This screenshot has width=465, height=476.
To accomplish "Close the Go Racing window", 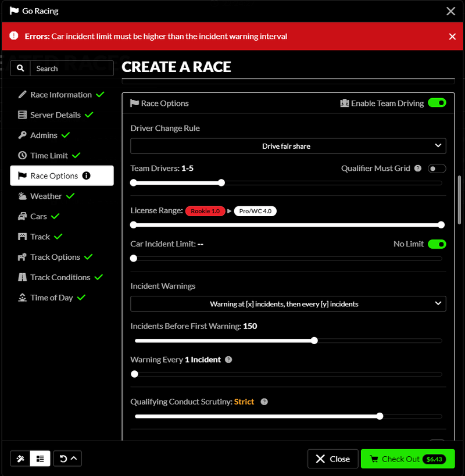I will pyautogui.click(x=450, y=11).
